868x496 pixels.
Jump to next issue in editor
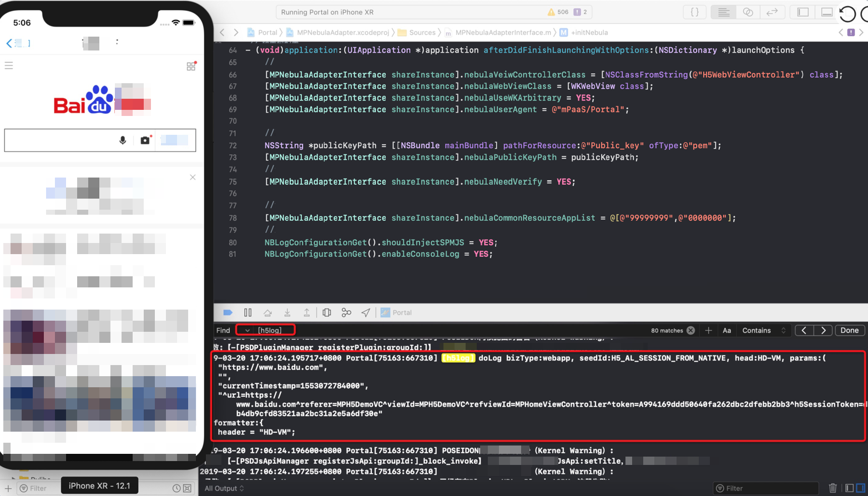click(861, 32)
